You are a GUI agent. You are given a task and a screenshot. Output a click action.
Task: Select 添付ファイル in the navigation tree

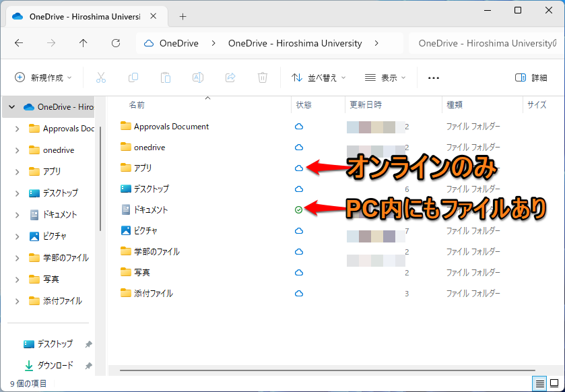[x=62, y=301]
